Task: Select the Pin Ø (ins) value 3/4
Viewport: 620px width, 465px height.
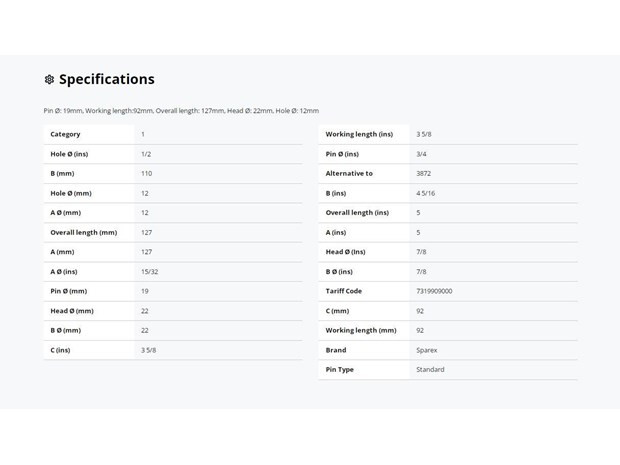Action: (x=421, y=154)
